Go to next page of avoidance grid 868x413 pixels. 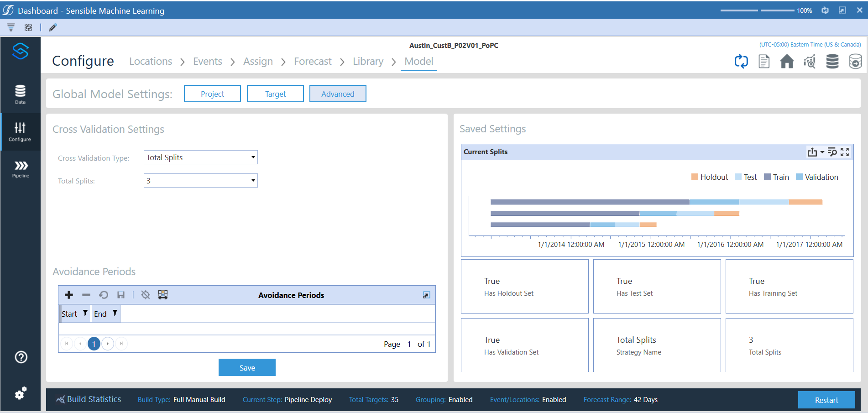[x=108, y=344]
